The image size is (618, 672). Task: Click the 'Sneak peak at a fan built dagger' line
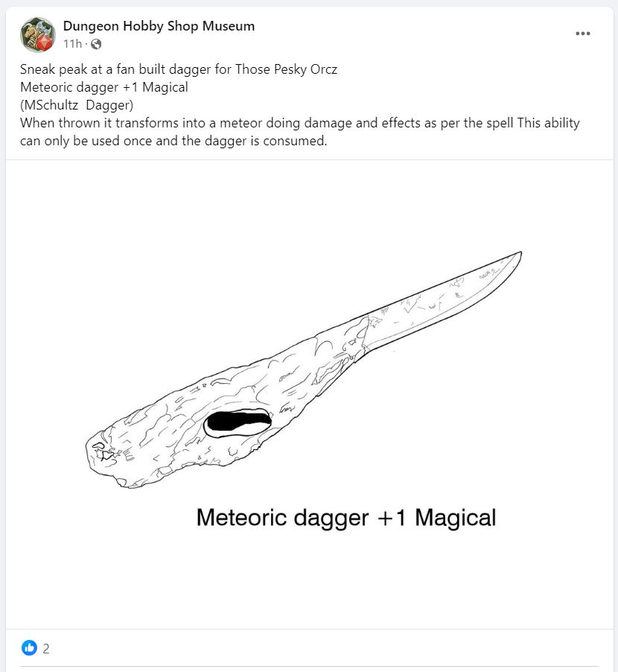(179, 69)
